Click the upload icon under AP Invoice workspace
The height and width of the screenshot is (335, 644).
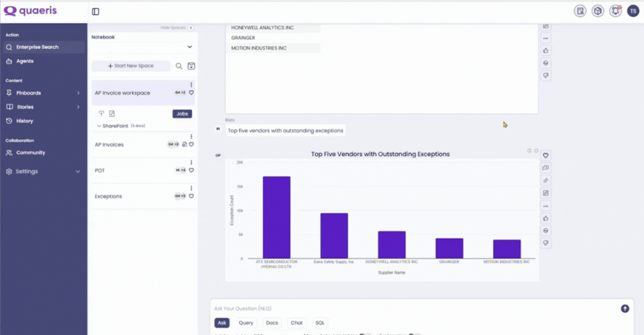click(101, 114)
